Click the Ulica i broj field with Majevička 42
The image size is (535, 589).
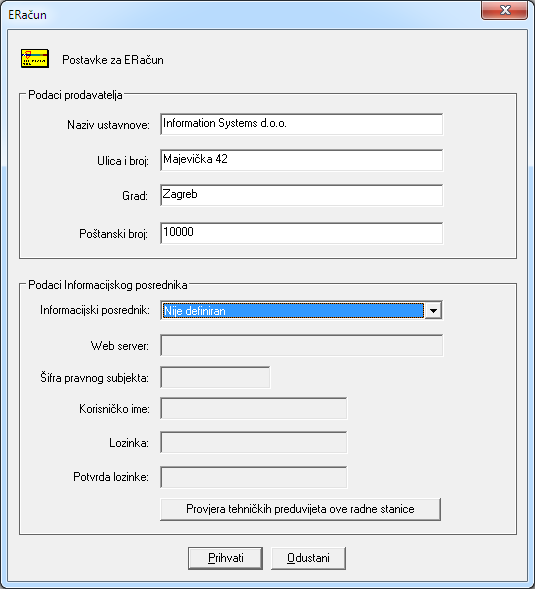coord(301,160)
